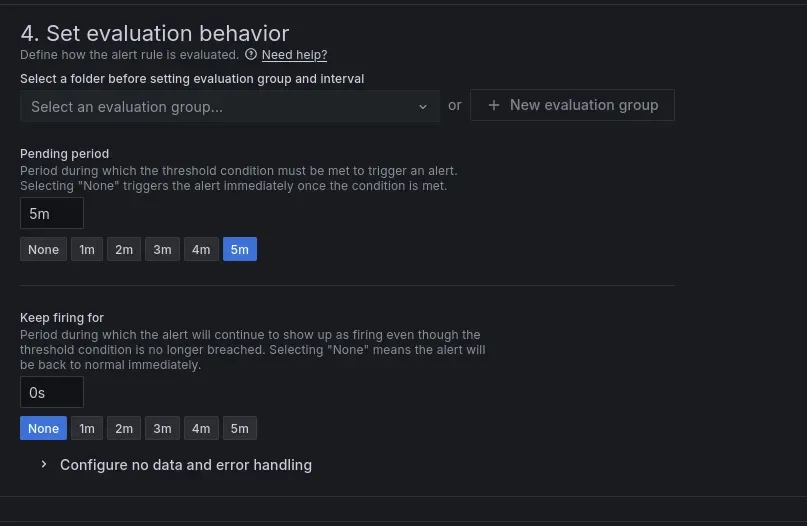This screenshot has height=526, width=807.
Task: Click the help circle icon beside Need help
Action: coord(251,54)
